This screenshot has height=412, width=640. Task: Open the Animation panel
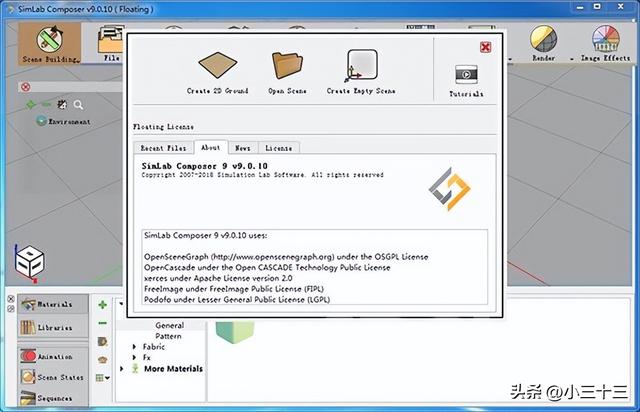coord(53,356)
